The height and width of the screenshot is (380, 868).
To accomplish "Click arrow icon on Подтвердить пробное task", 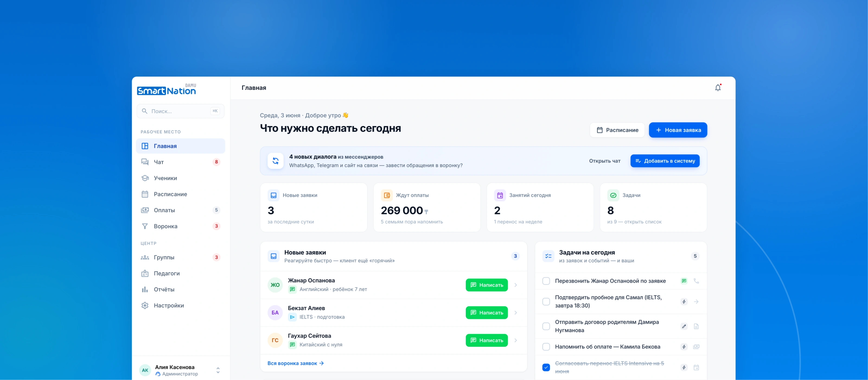I will 696,302.
